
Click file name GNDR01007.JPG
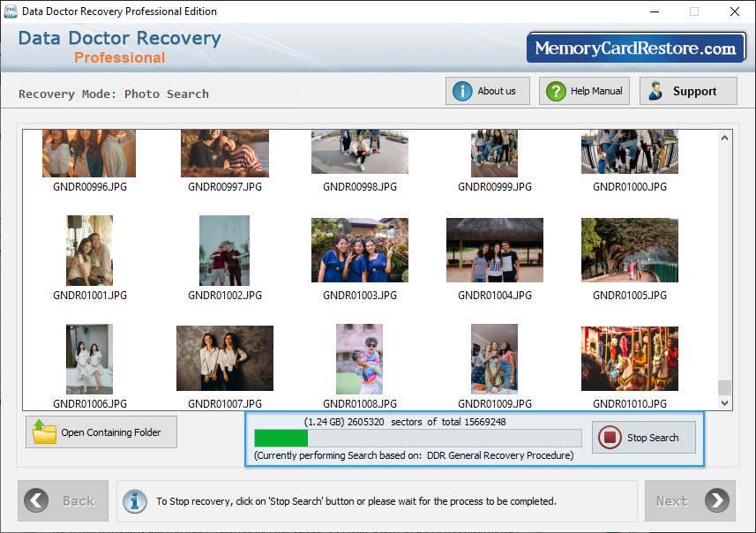pos(225,404)
